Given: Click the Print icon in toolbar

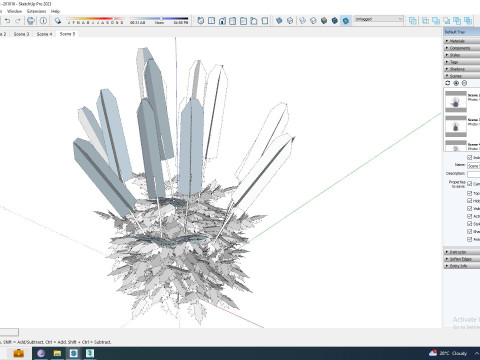Looking at the screenshot, I should [x=31, y=21].
